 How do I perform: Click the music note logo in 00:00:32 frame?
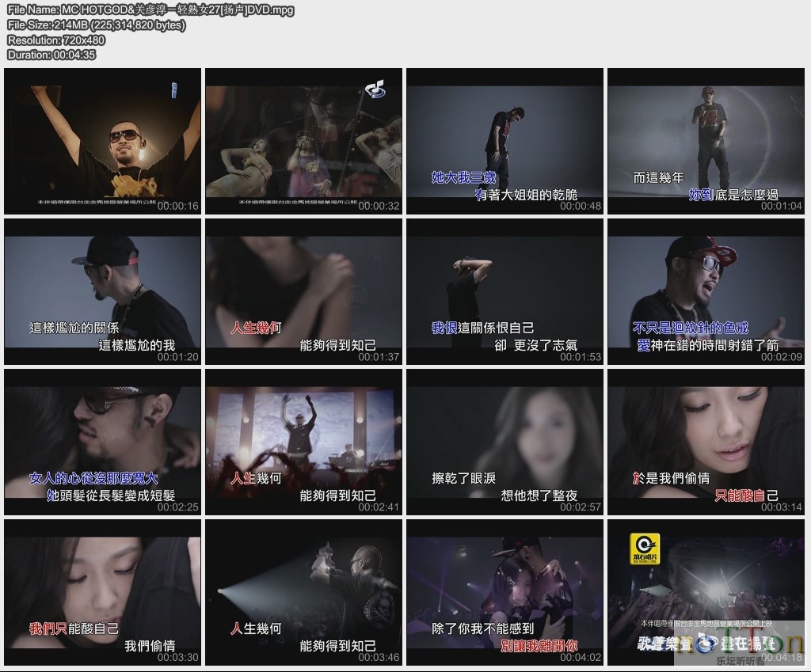pos(375,89)
